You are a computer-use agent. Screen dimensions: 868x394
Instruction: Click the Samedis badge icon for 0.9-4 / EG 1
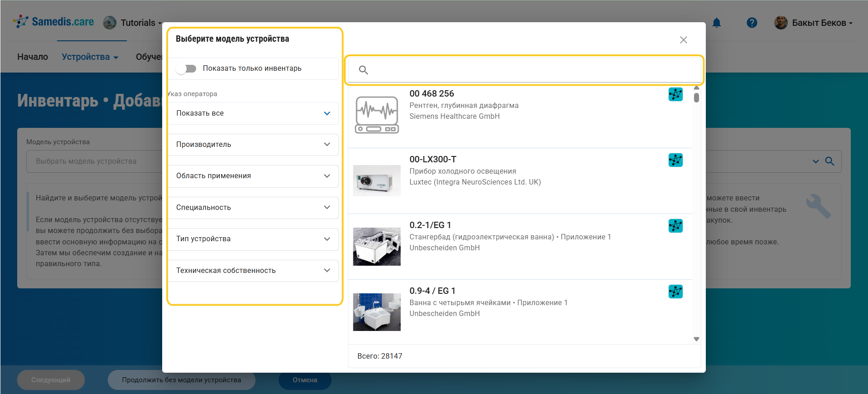tap(675, 292)
